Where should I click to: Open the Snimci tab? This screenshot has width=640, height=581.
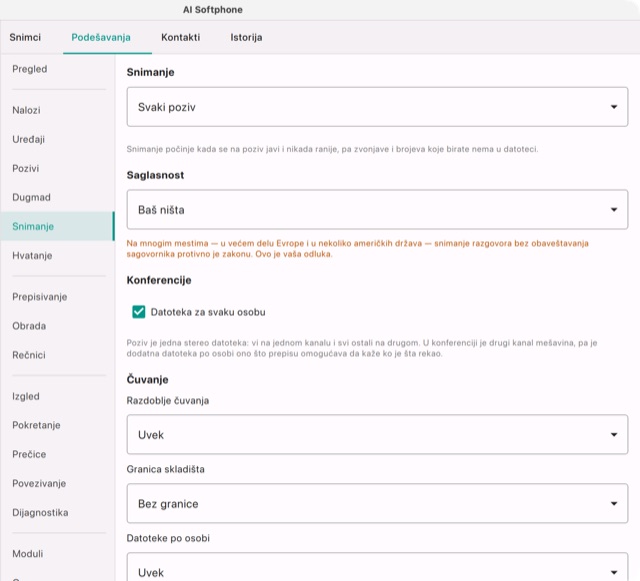pos(25,37)
